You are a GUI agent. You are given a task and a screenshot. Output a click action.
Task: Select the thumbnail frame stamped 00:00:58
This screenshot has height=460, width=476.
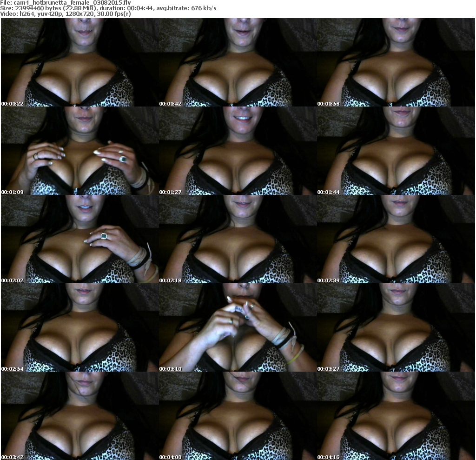click(396, 62)
